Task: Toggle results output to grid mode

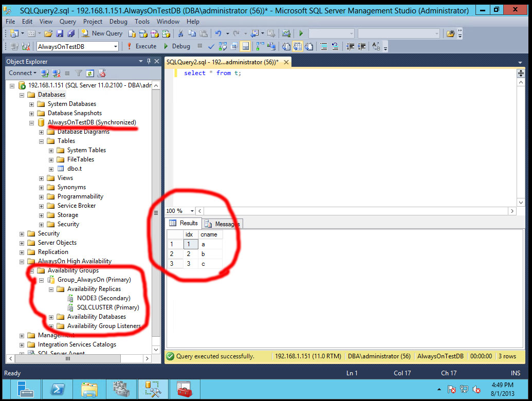Action: pos(297,46)
